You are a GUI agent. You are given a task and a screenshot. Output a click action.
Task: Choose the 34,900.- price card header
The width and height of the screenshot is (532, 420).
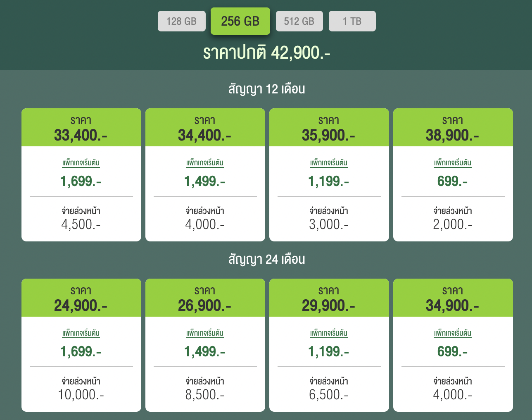[453, 298]
